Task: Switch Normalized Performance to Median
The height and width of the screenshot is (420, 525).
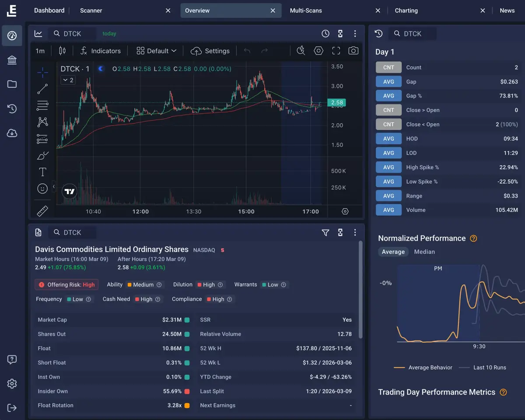Action: point(424,252)
